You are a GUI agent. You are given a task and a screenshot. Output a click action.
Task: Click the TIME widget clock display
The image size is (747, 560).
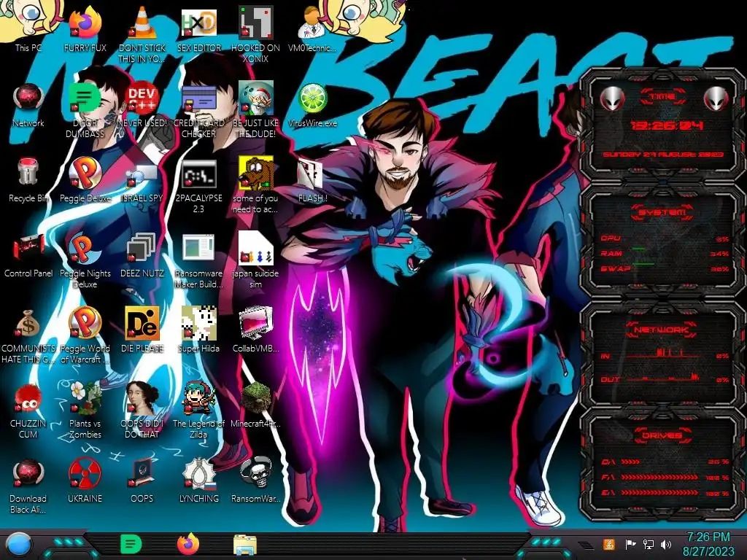666,125
